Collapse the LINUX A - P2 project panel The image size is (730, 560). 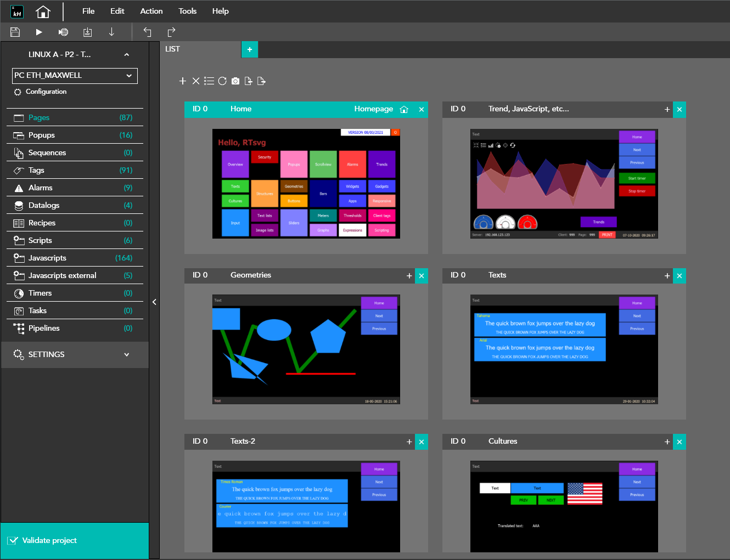(126, 55)
